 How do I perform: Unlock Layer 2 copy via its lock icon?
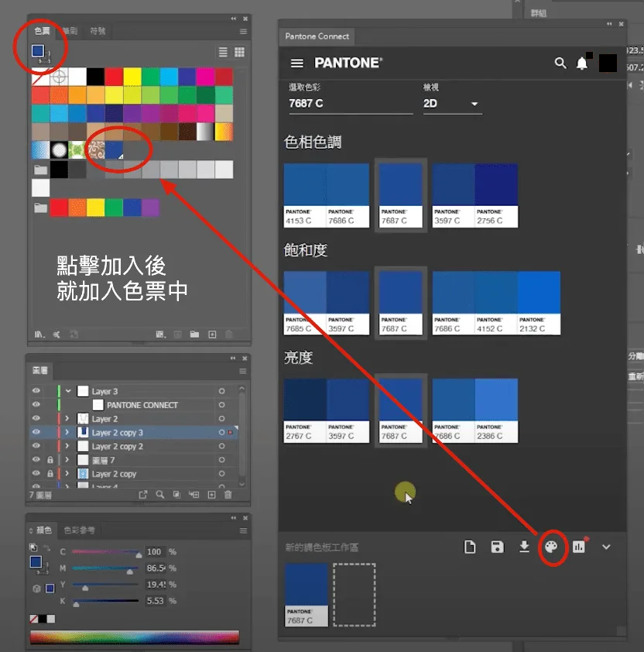point(50,473)
